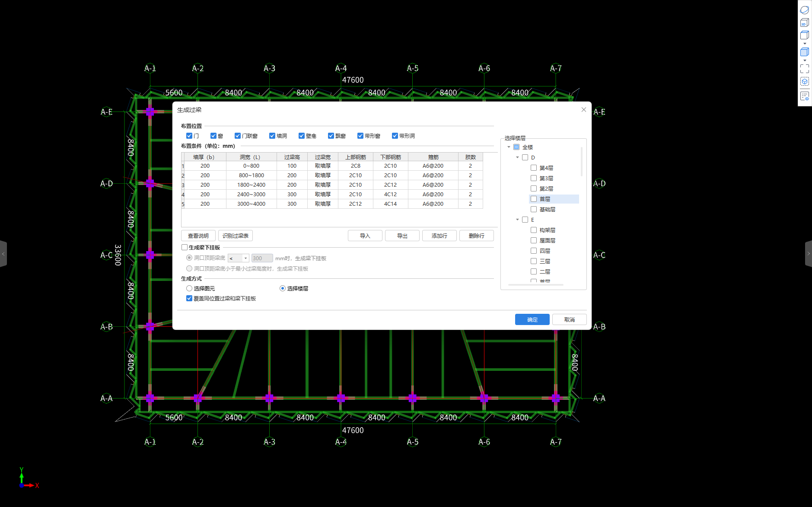Image resolution: width=812 pixels, height=507 pixels.
Task: Click the 添加行 button
Action: coord(439,236)
